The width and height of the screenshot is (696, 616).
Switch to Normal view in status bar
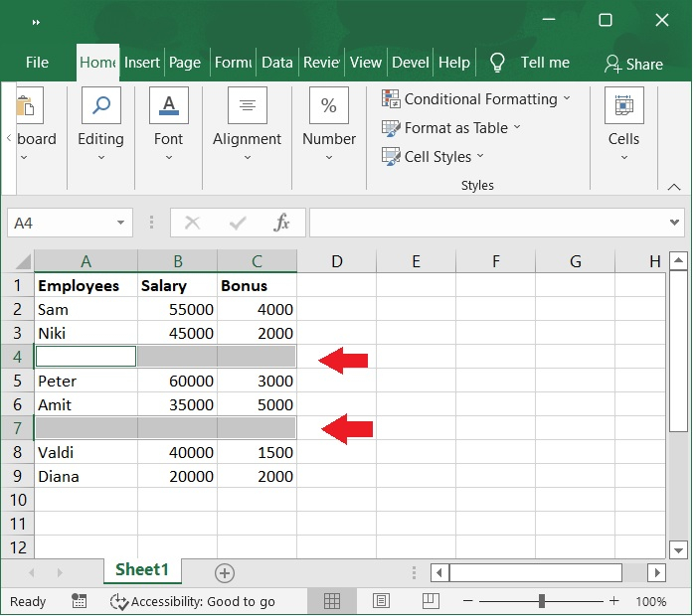coord(331,601)
